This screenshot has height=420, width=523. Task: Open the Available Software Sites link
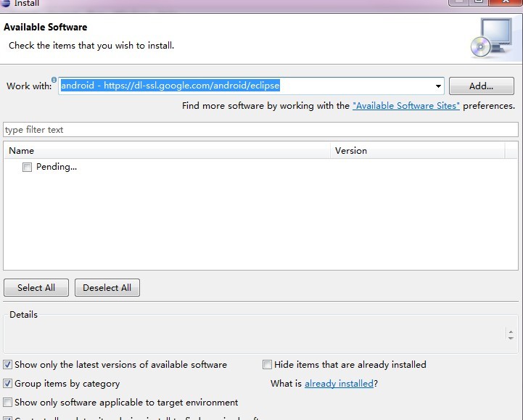405,106
